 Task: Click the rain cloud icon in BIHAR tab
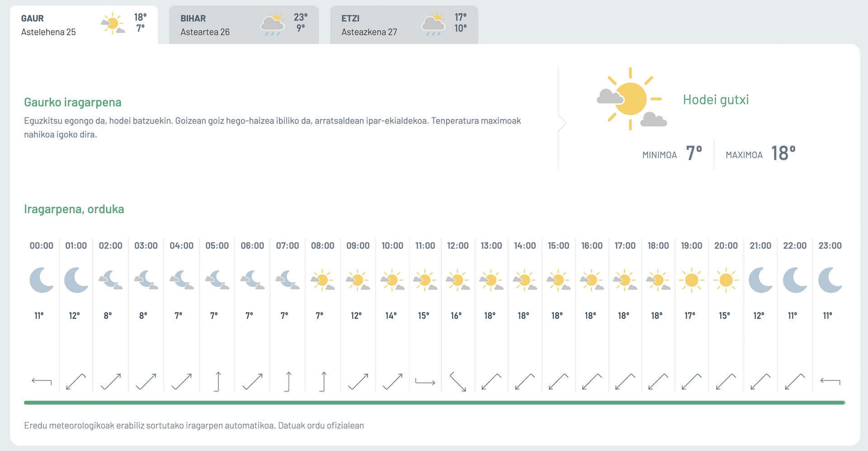point(273,24)
